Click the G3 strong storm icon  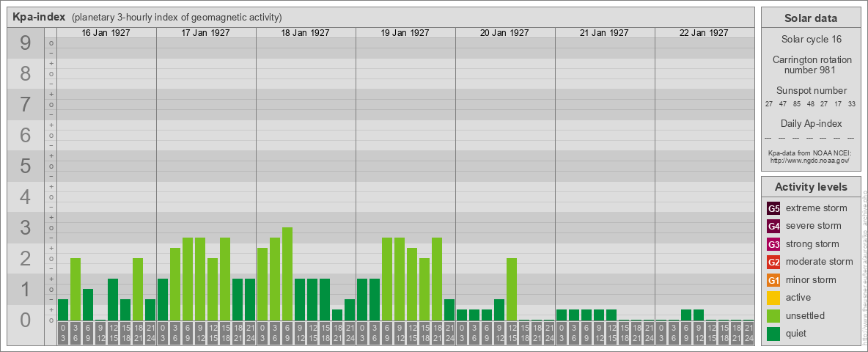(x=773, y=244)
